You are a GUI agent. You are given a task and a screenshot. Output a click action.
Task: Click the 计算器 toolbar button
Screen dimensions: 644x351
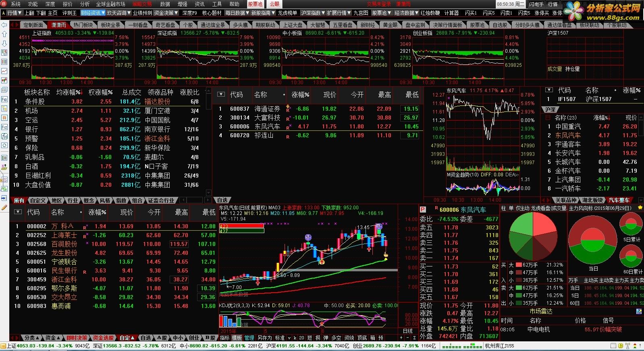click(x=451, y=13)
